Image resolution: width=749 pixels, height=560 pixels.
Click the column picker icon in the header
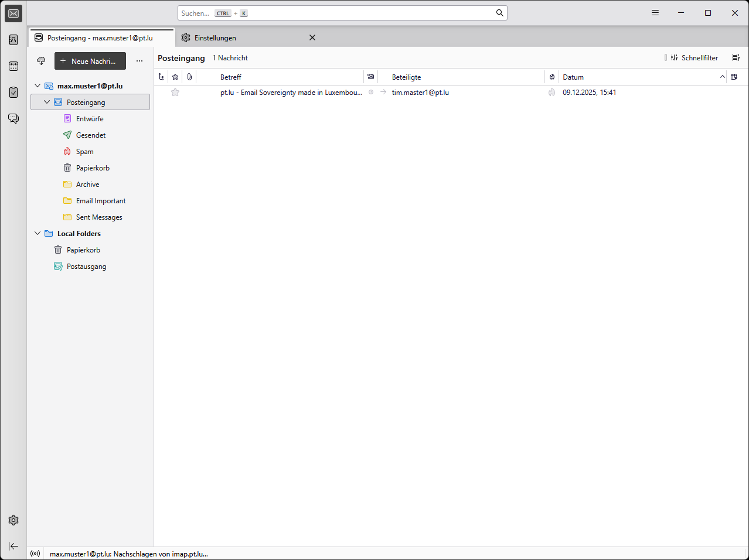point(734,77)
